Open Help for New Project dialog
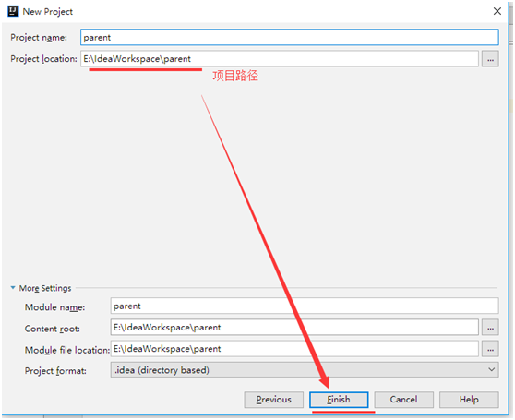515x420 pixels. tap(469, 400)
